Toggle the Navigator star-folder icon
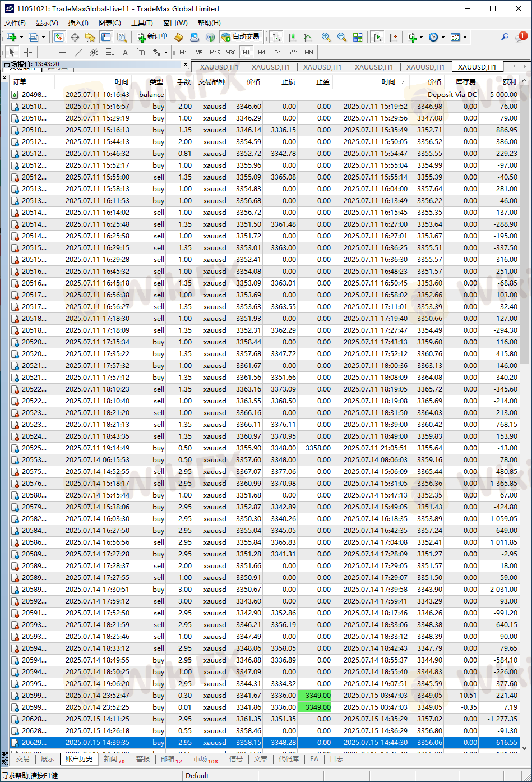The image size is (532, 782). (90, 37)
